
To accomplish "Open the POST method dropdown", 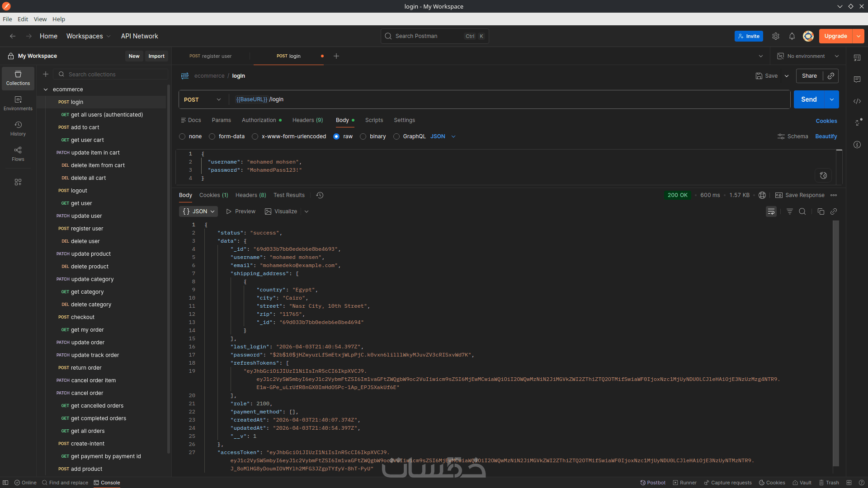I will (202, 99).
